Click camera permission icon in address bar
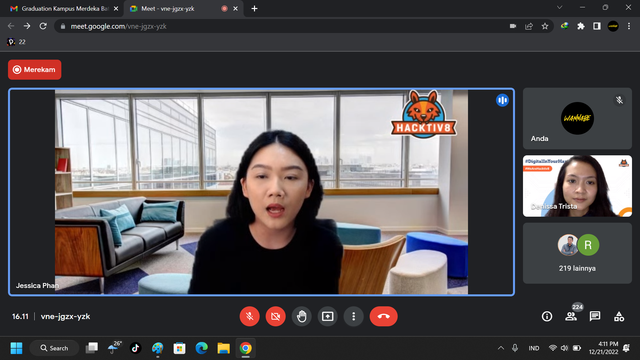 [x=513, y=26]
